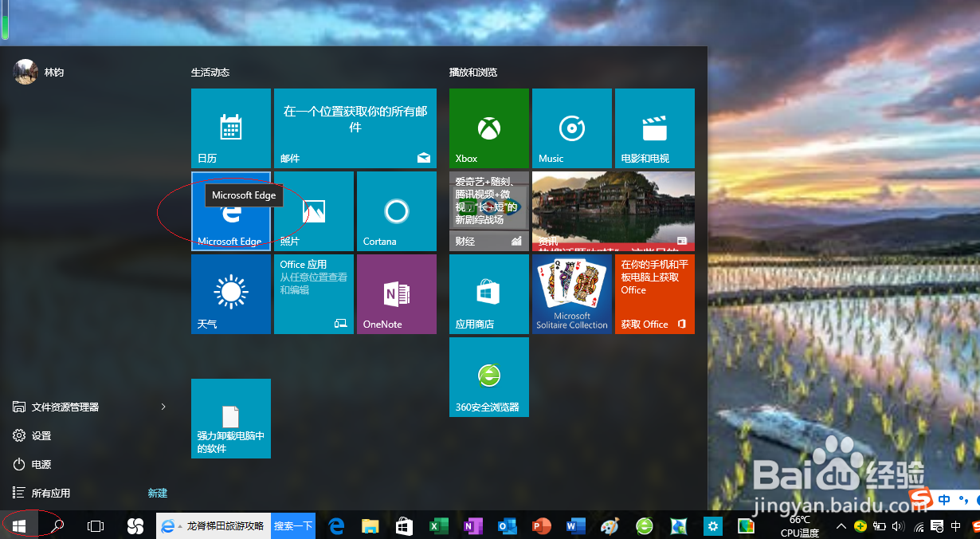980x539 pixels.
Task: Open Store from the taskbar
Action: (x=405, y=525)
